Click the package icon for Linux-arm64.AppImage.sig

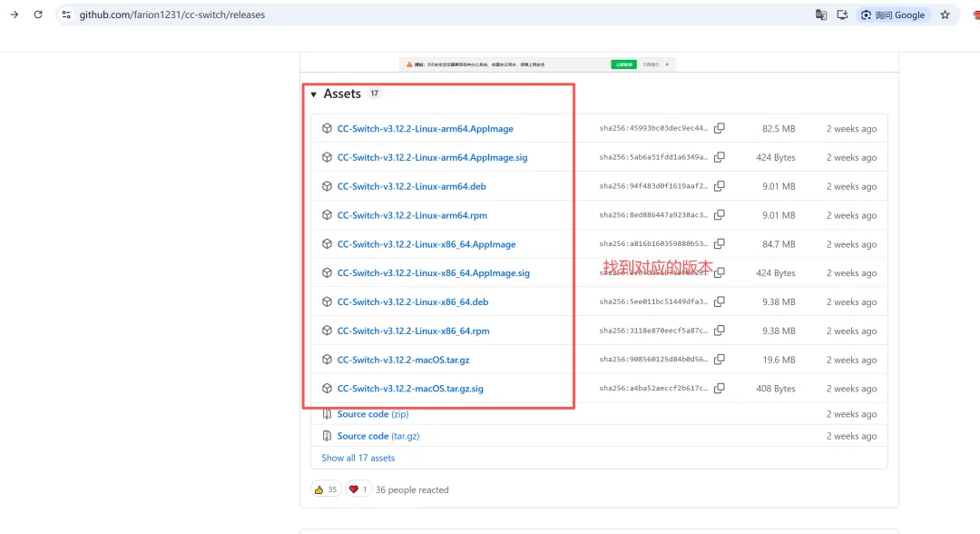(x=327, y=157)
